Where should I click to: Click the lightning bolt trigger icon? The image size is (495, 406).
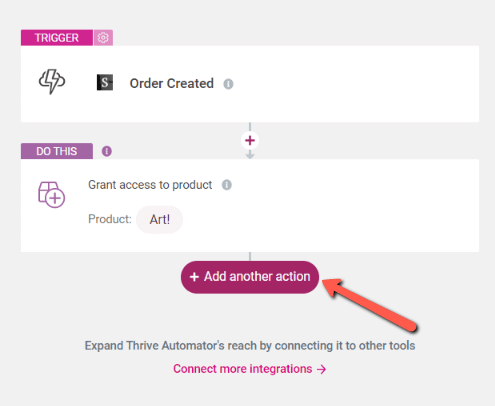pyautogui.click(x=52, y=81)
